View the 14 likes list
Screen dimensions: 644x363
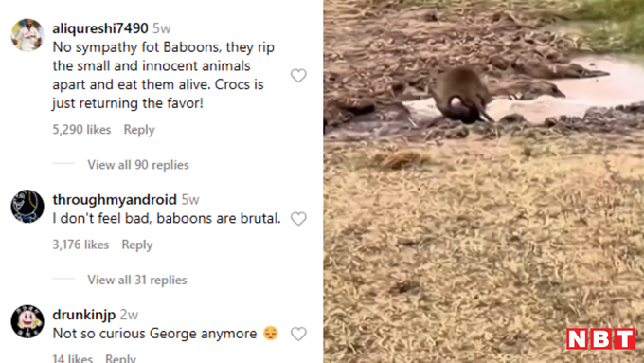pyautogui.click(x=73, y=358)
